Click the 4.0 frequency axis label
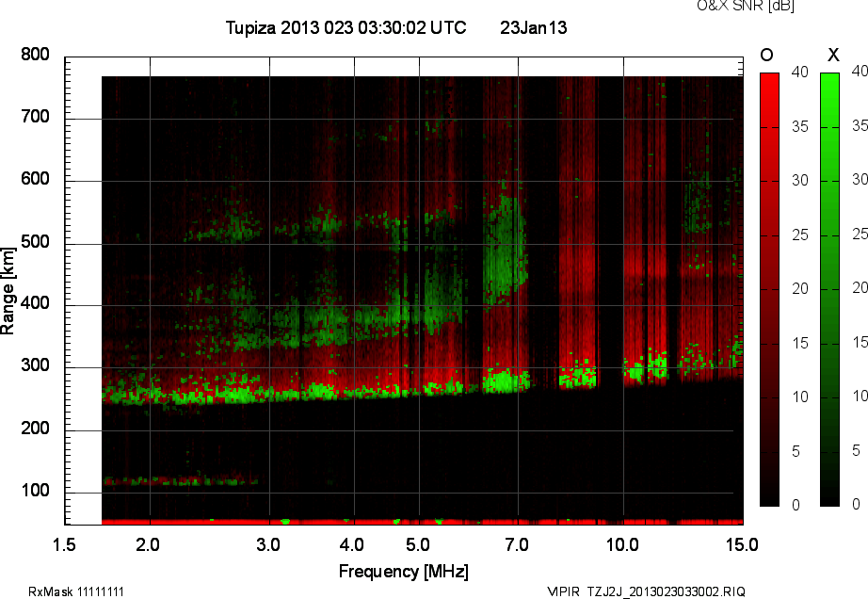The height and width of the screenshot is (599, 868). point(351,545)
